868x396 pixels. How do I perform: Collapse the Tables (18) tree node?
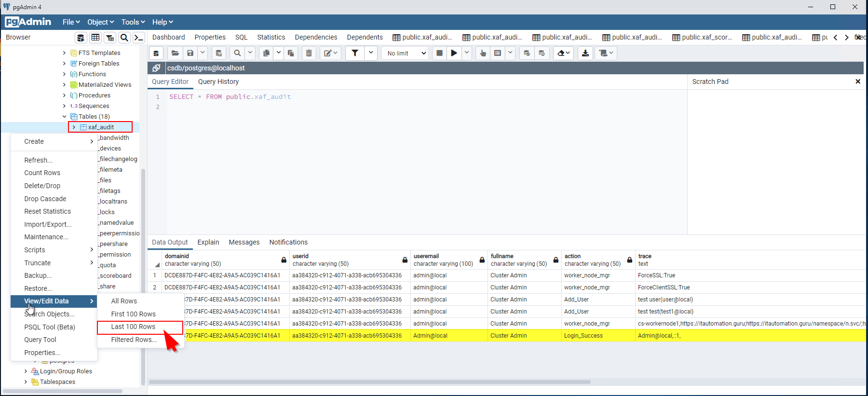pos(65,117)
